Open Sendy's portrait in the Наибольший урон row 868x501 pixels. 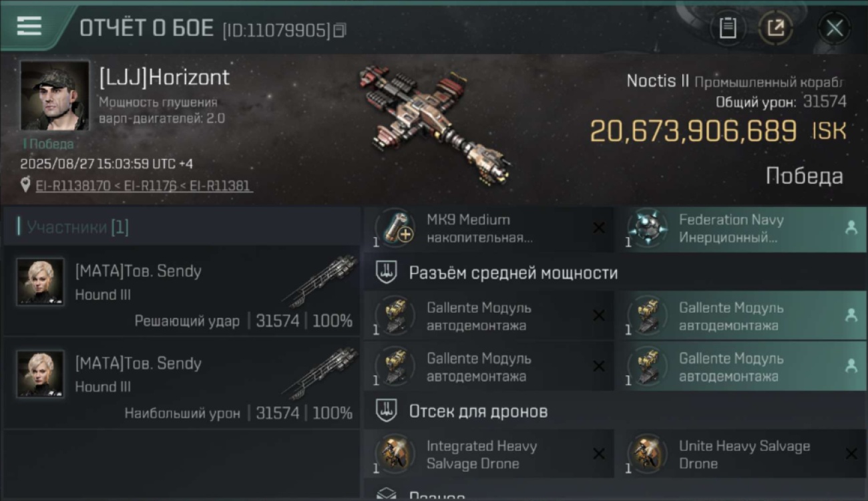[41, 373]
